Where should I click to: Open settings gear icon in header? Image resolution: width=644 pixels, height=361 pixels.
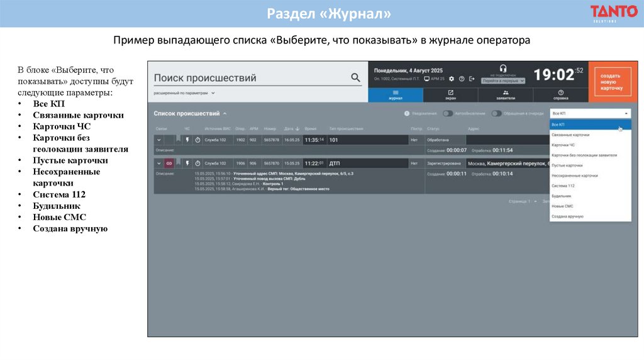click(x=452, y=79)
